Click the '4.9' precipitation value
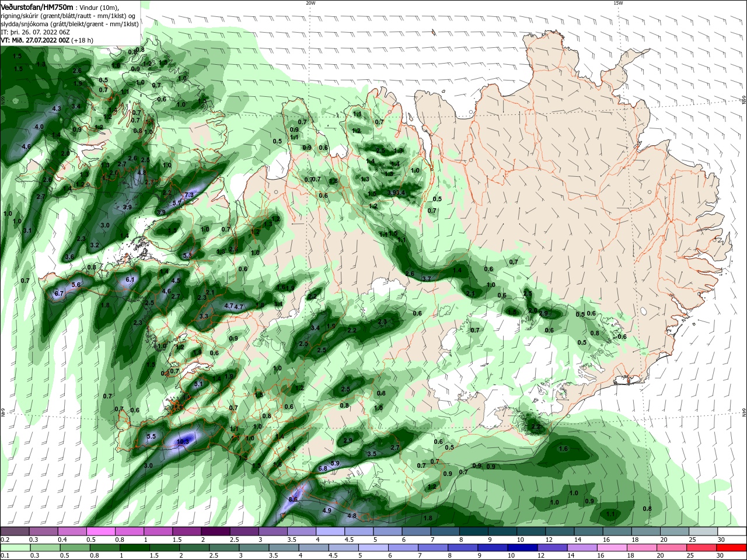This screenshot has width=747, height=560. [x=327, y=510]
